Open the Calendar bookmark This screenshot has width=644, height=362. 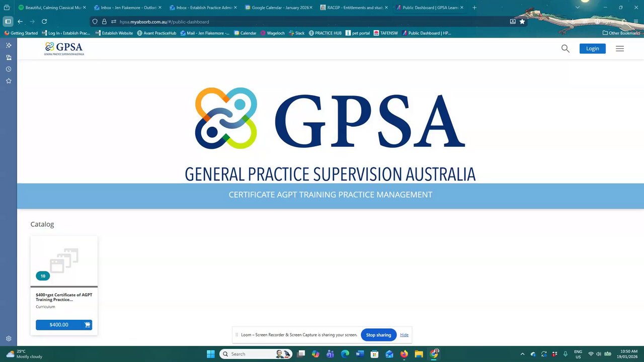(x=245, y=33)
